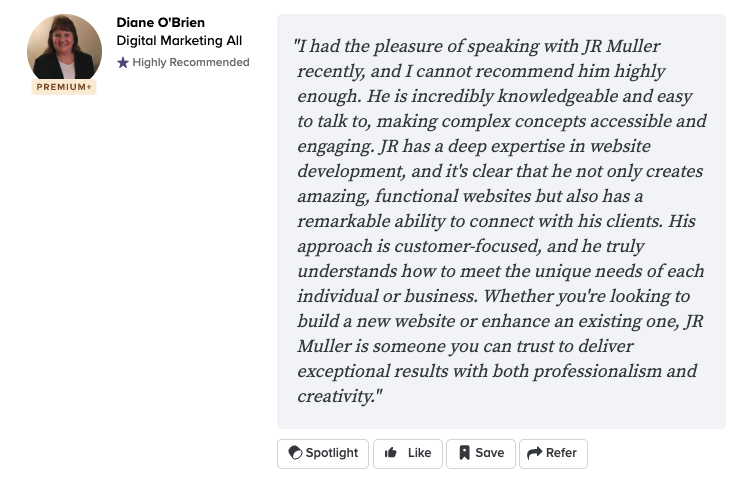Click the bookmark Save icon

[464, 453]
